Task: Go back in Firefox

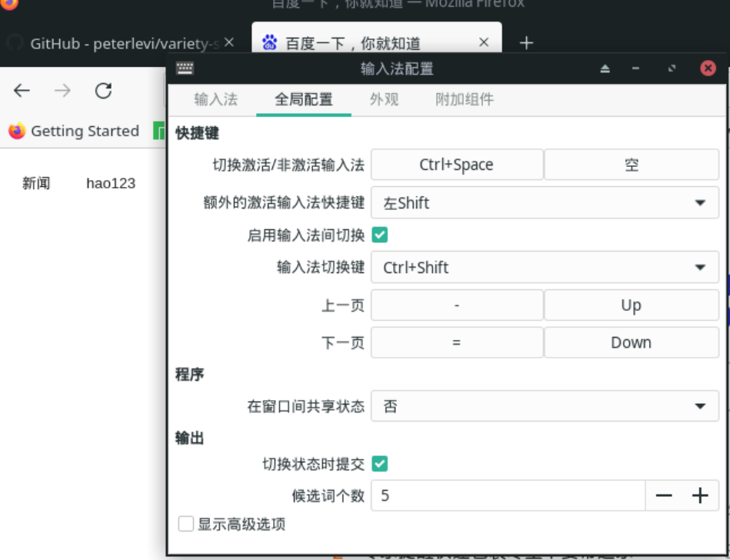Action: tap(22, 90)
